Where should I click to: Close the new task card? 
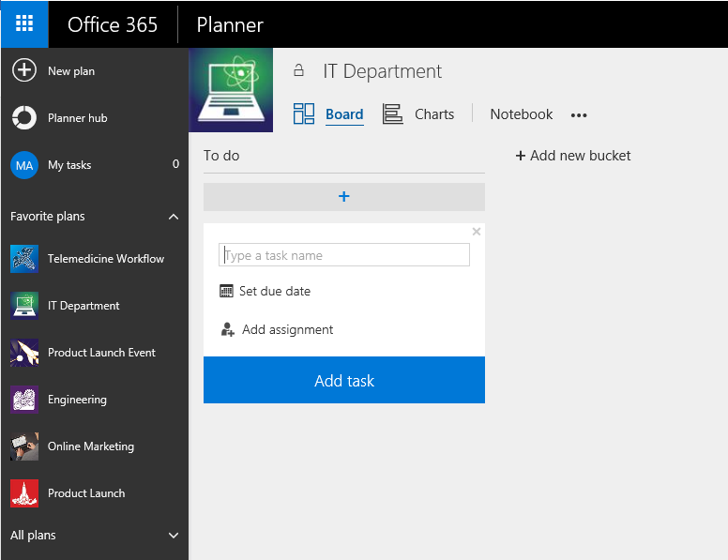coord(476,232)
